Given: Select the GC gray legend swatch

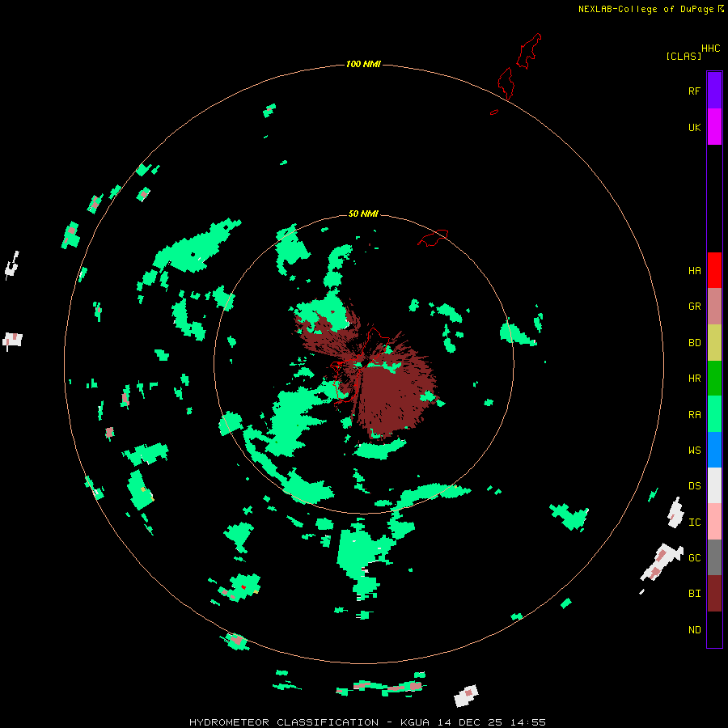Looking at the screenshot, I should click(x=714, y=557).
